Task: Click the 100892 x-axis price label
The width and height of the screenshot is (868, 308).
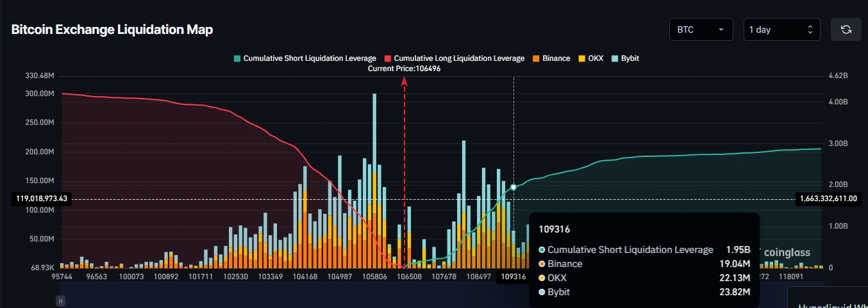Action: pos(166,277)
